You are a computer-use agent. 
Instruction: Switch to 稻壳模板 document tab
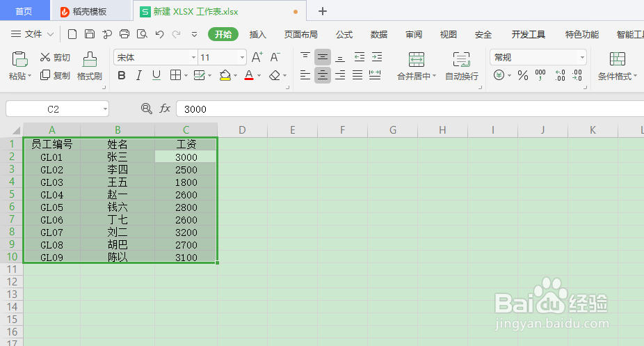pos(90,12)
